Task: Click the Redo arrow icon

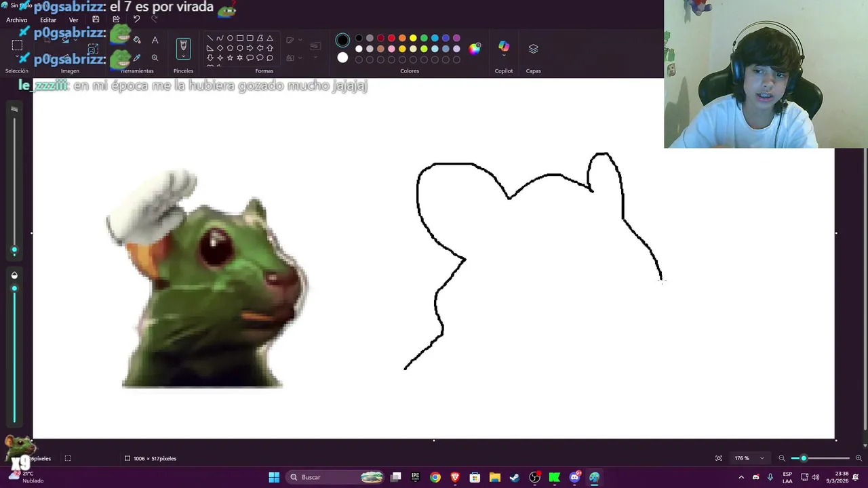Action: click(x=155, y=20)
